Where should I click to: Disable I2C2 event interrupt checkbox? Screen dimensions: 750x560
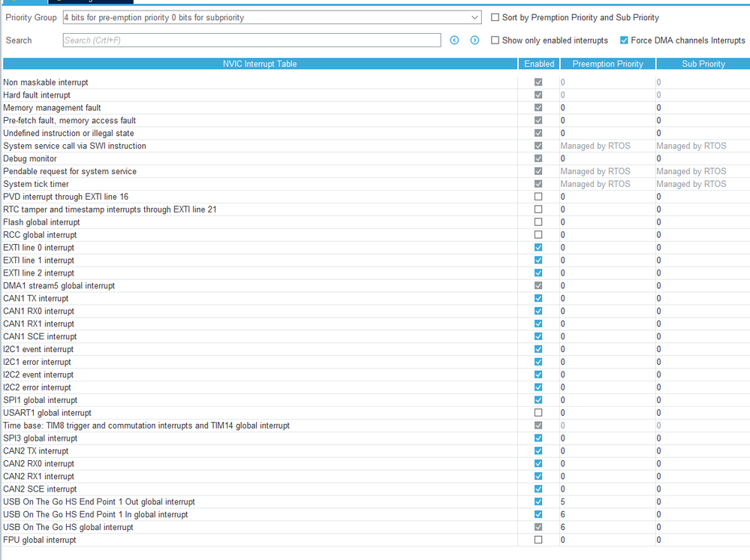(x=538, y=375)
